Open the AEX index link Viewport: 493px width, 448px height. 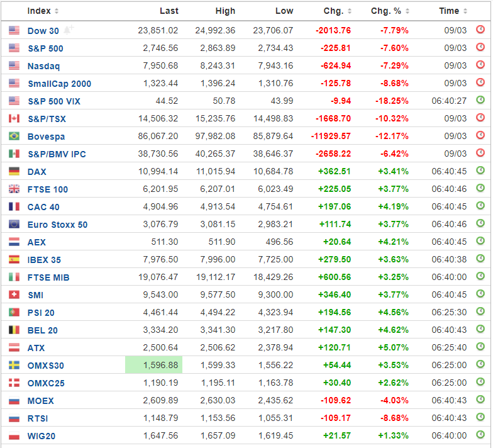point(36,242)
